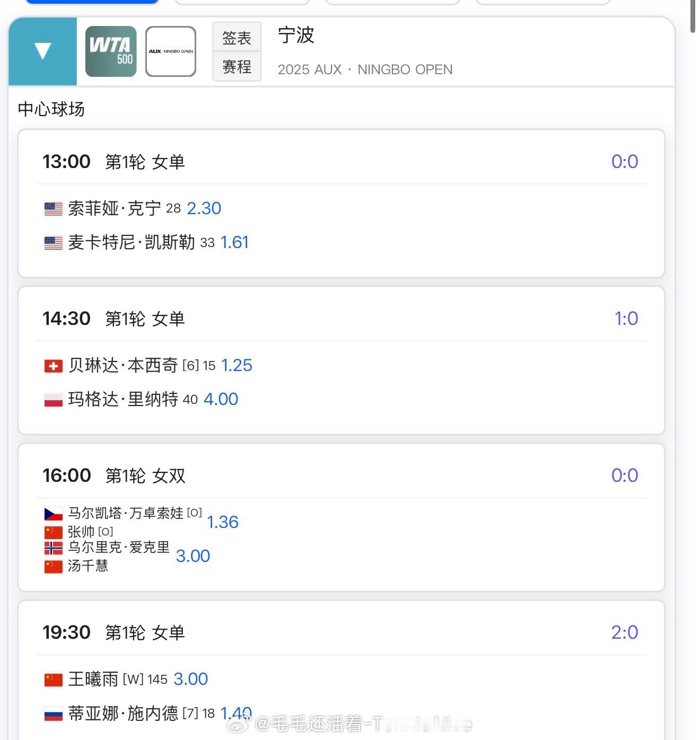Click the Norwegian flag beside 乌尔里克·爱克里
This screenshot has height=740, width=700.
point(53,548)
